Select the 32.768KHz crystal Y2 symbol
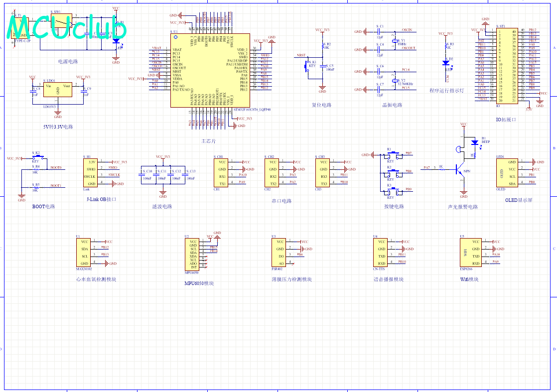 point(395,81)
